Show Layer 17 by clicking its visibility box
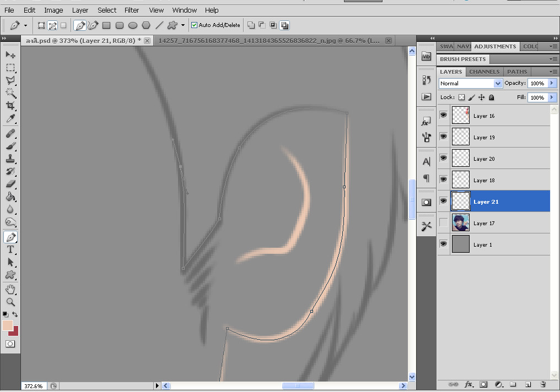 (444, 223)
